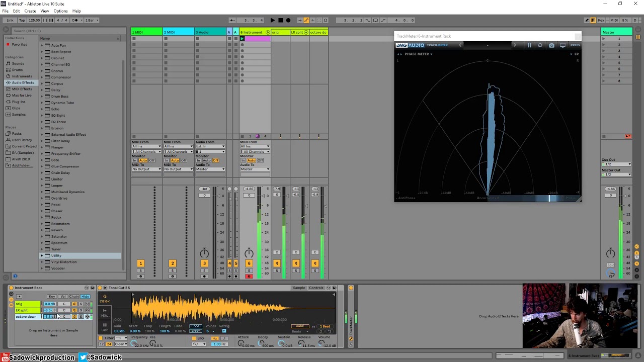644x362 pixels.
Task: Open the LFO waveform dropdown
Action: (200, 344)
